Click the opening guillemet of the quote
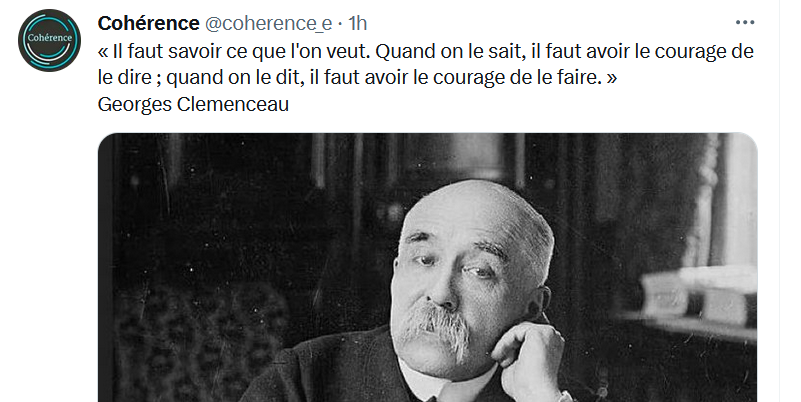Image resolution: width=801 pixels, height=402 pixels. click(102, 52)
